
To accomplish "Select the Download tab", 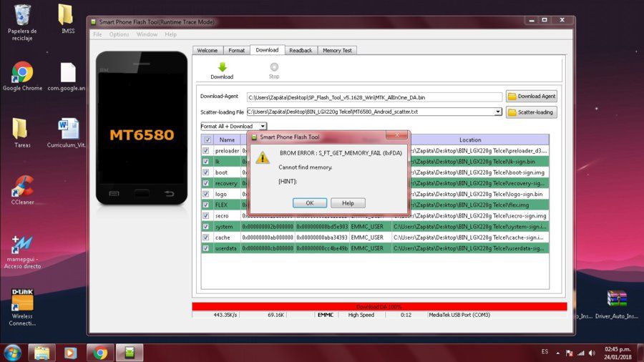I will 267,50.
